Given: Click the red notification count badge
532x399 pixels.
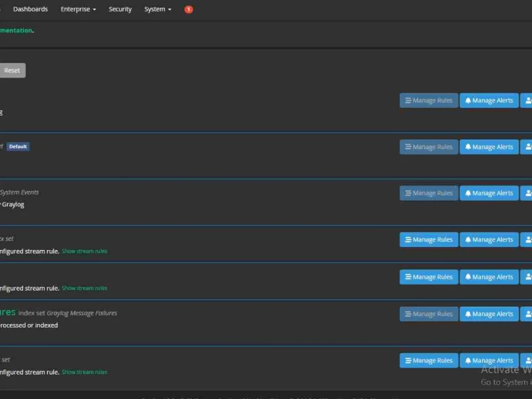Looking at the screenshot, I should click(x=188, y=9).
